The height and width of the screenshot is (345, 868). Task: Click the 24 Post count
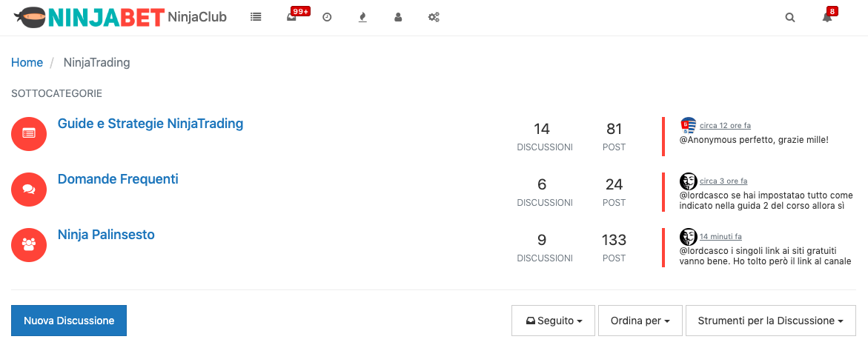click(x=614, y=184)
